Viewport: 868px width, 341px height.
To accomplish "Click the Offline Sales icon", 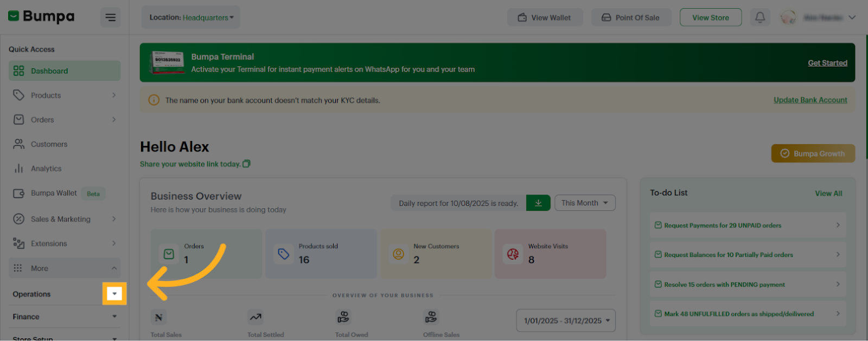I will click(431, 317).
